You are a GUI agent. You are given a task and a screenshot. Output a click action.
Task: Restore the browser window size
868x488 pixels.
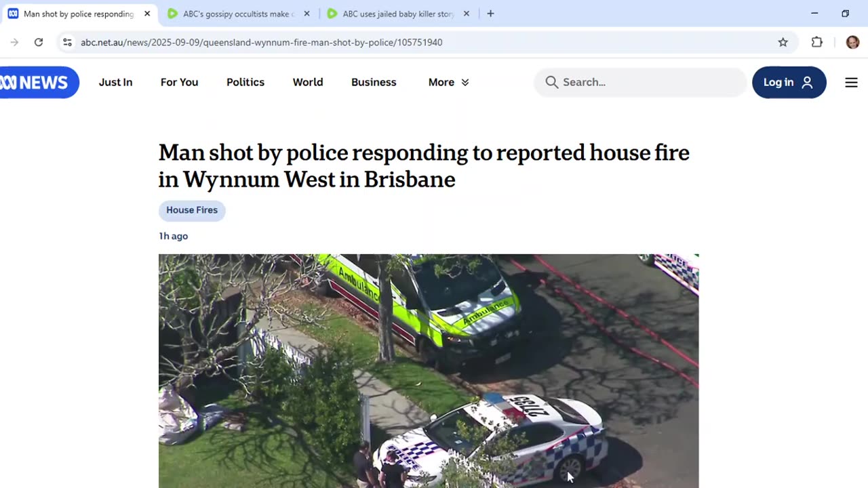(845, 14)
